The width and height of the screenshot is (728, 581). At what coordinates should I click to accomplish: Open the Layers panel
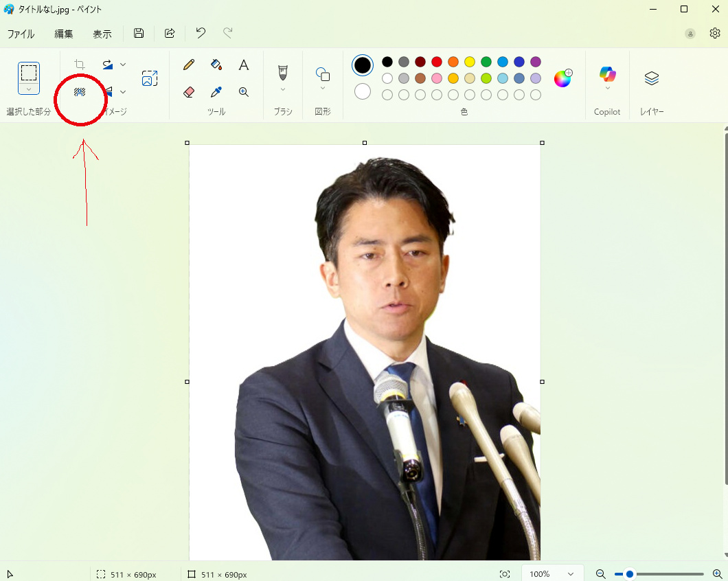651,78
